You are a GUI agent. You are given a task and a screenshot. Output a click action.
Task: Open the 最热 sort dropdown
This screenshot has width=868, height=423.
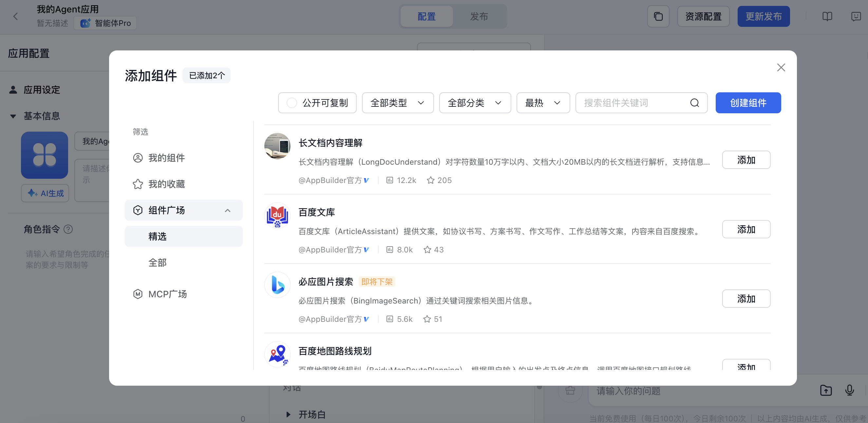point(543,103)
